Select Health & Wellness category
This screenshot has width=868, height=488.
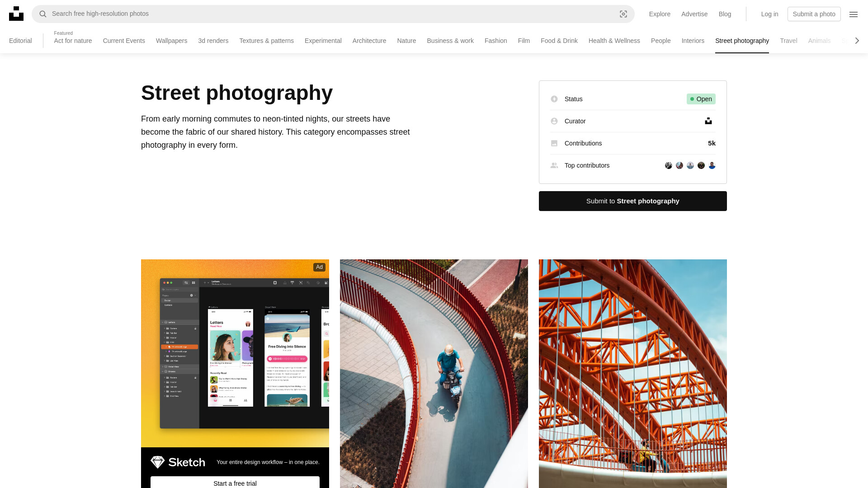(x=614, y=41)
